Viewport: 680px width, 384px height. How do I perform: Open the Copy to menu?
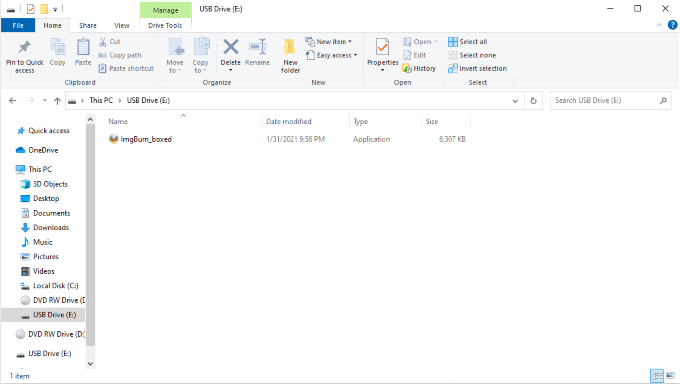click(200, 56)
